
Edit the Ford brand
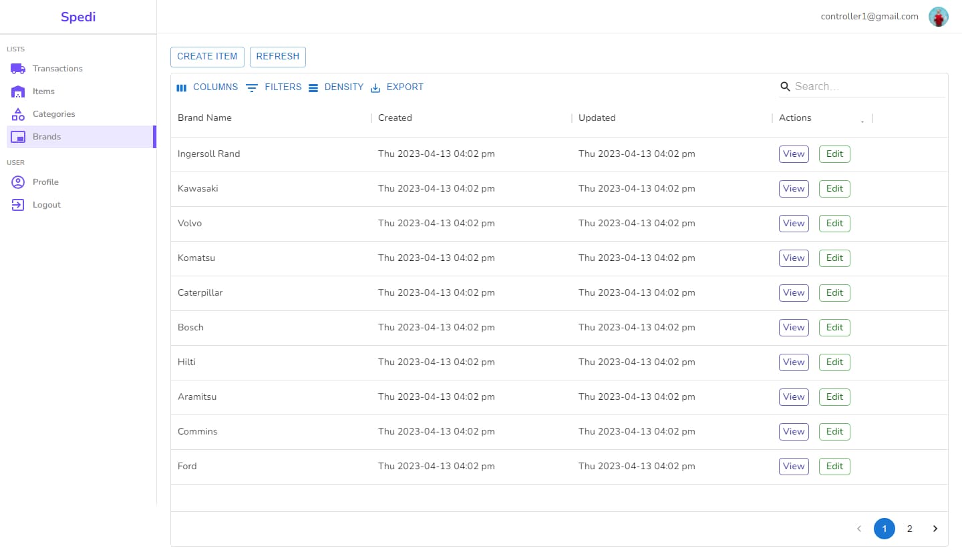(834, 467)
